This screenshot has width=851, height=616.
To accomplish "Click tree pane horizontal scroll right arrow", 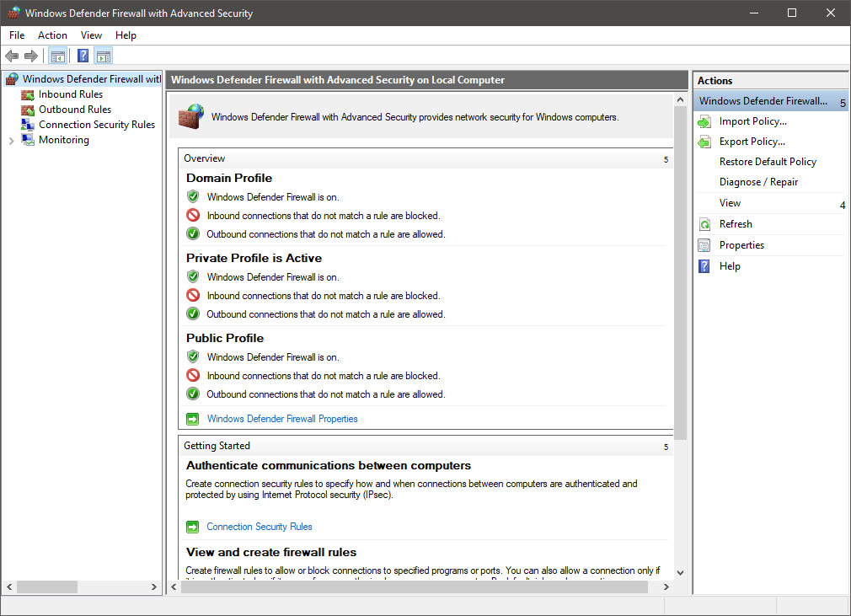I will coord(154,587).
